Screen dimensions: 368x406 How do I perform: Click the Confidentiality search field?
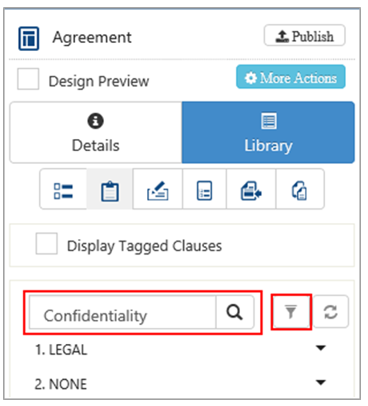(123, 312)
